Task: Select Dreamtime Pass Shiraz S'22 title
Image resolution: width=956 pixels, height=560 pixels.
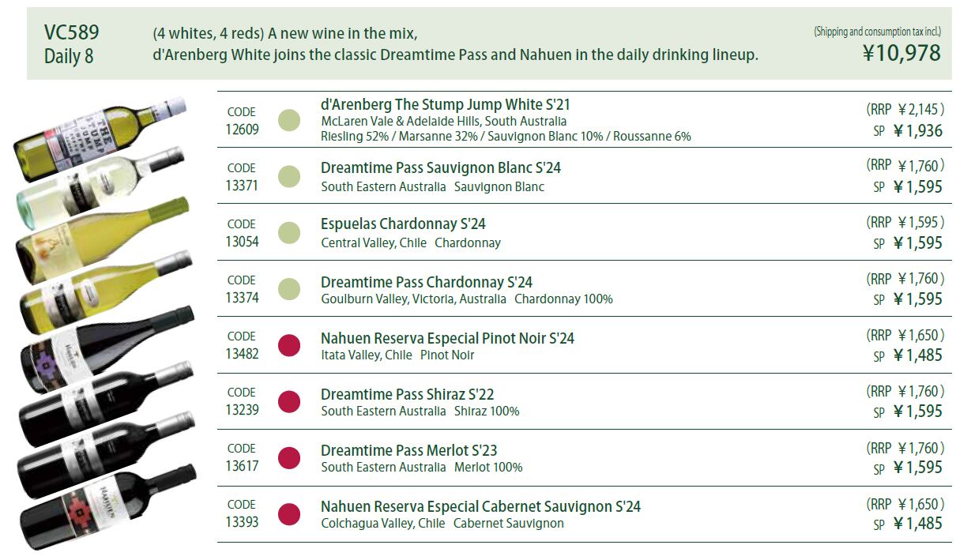Action: pos(407,394)
